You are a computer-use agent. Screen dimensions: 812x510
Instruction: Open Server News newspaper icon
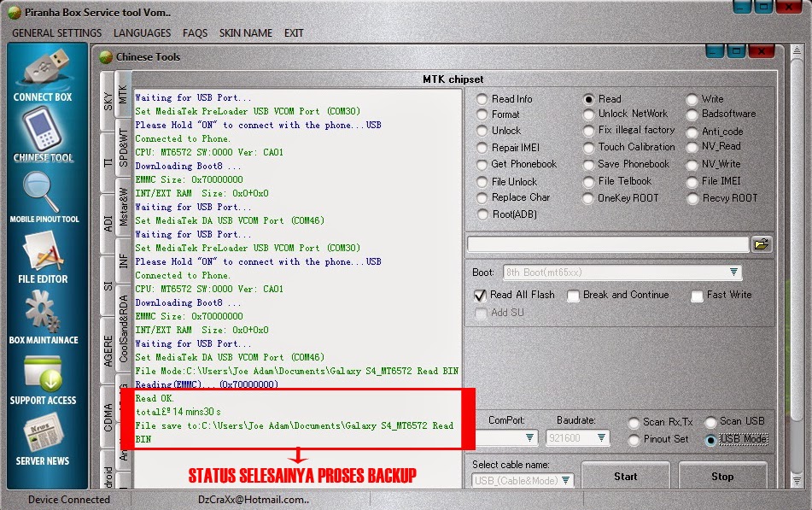43,434
